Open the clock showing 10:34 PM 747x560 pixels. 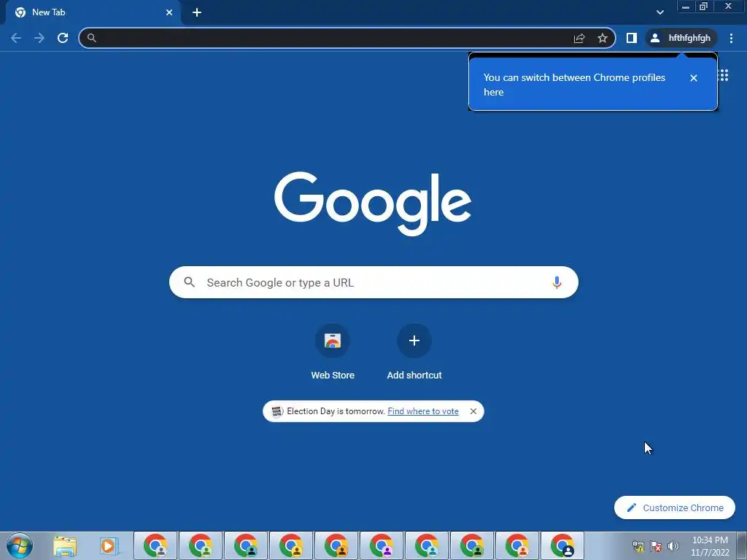tap(710, 546)
